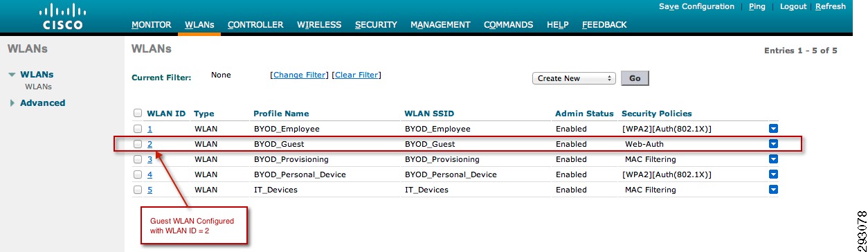Open WLAN ID 3 link
868x252 pixels.
click(150, 159)
